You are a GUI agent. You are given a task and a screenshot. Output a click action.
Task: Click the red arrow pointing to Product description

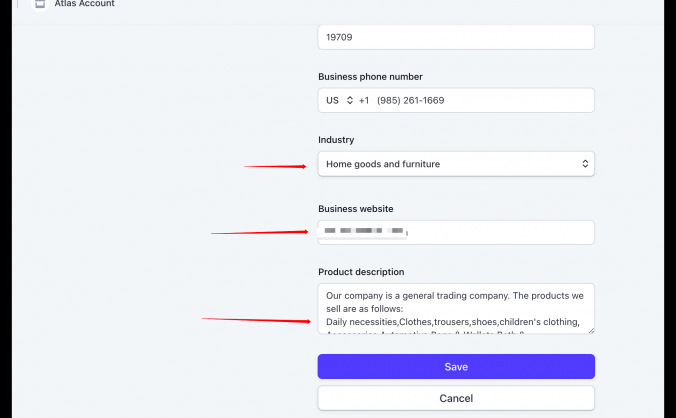click(x=255, y=320)
